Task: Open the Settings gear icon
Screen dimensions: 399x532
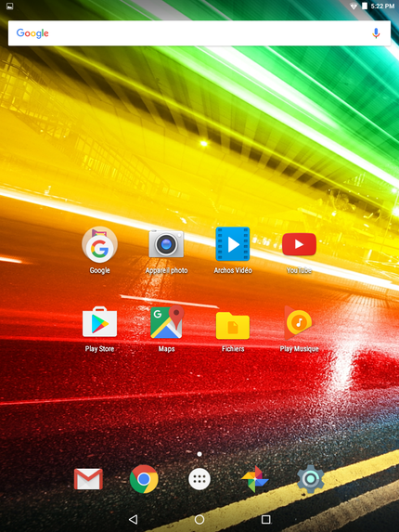Action: tap(311, 479)
